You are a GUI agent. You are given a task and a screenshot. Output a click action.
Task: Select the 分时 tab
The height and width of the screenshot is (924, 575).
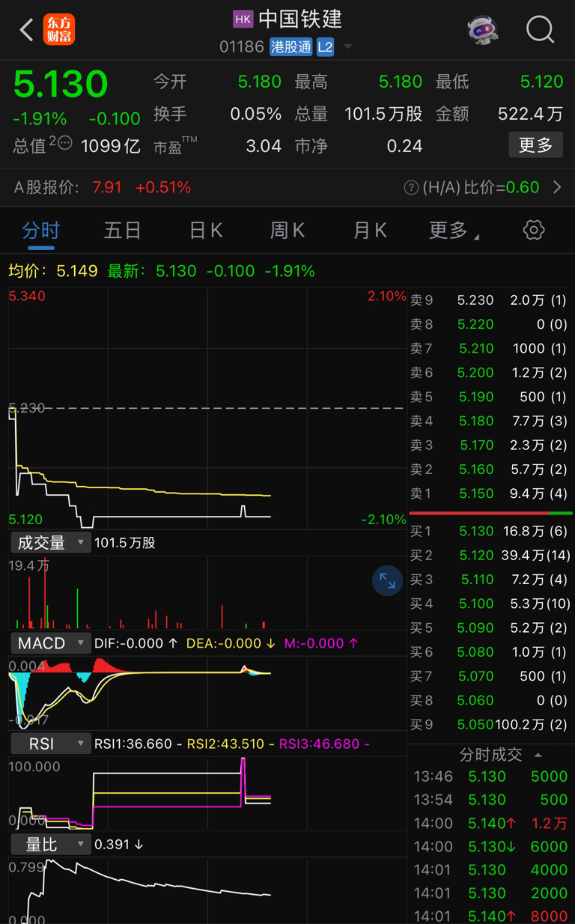40,231
